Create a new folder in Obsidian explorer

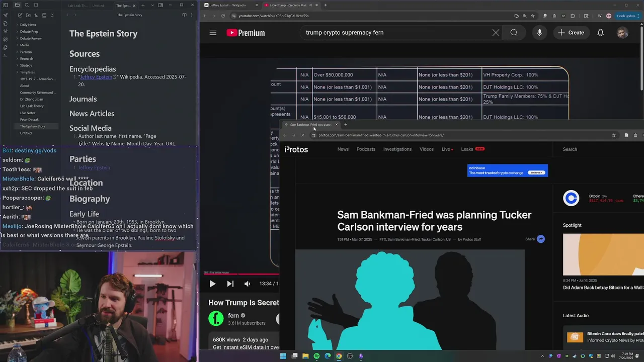[x=28, y=15]
